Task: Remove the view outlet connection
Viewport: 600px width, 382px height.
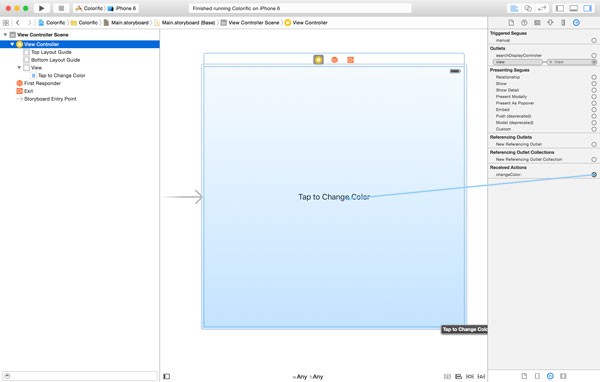Action: point(551,62)
